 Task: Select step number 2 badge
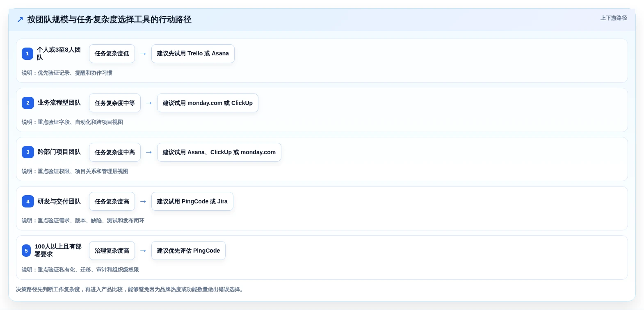[28, 103]
